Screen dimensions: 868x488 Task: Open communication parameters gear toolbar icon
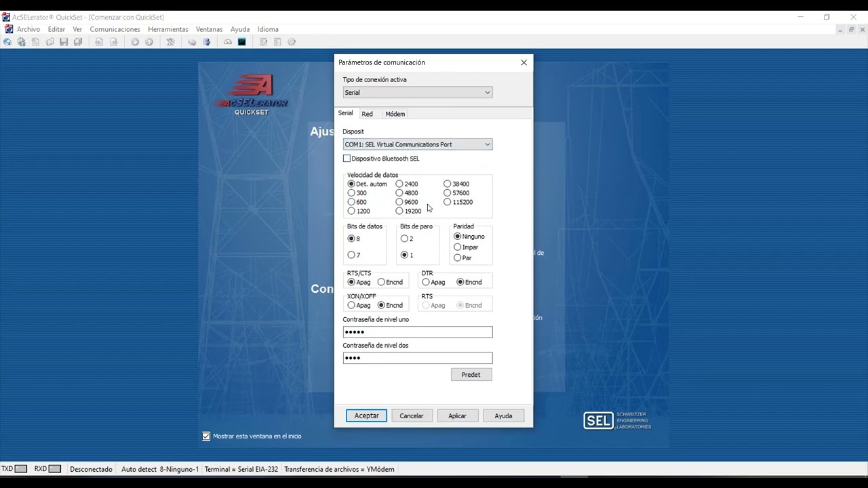22,42
